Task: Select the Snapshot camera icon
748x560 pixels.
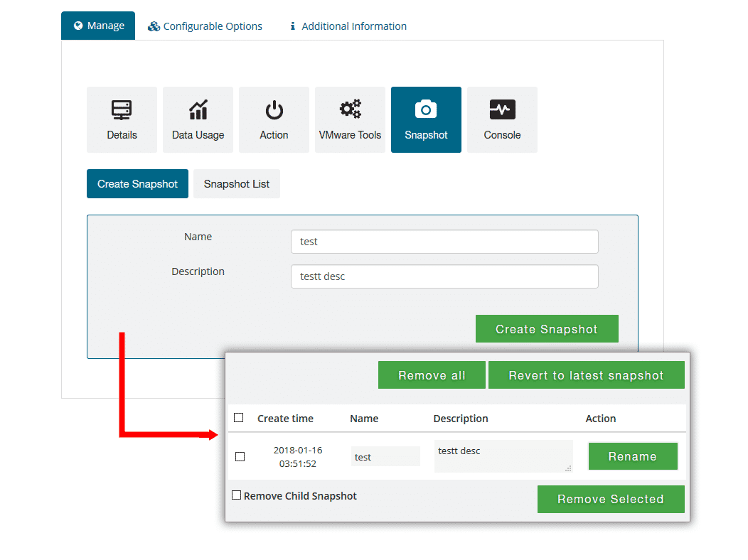Action: pos(426,109)
